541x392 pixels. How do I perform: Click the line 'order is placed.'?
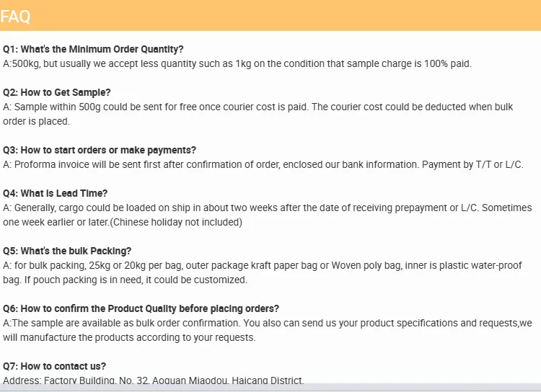click(36, 121)
